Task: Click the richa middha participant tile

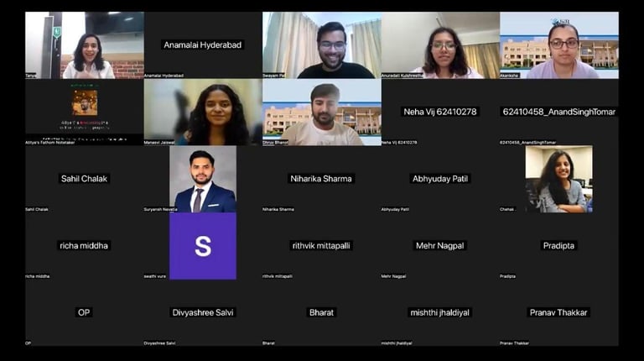Action: pos(85,246)
